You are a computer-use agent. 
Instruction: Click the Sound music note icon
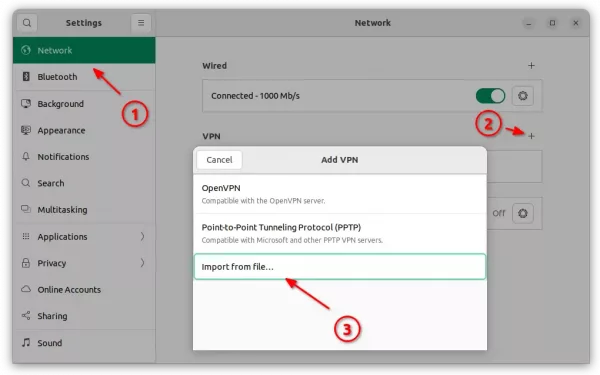(26, 342)
